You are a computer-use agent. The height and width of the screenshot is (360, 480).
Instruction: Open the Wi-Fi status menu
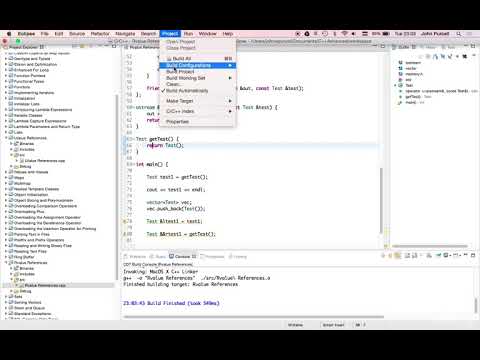click(x=345, y=34)
